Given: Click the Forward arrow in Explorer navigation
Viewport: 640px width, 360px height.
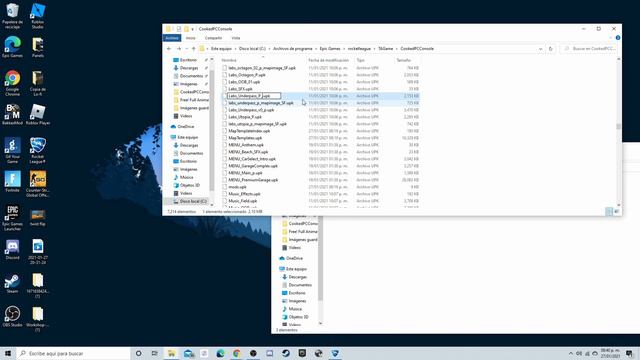Looking at the screenshot, I should pos(178,49).
